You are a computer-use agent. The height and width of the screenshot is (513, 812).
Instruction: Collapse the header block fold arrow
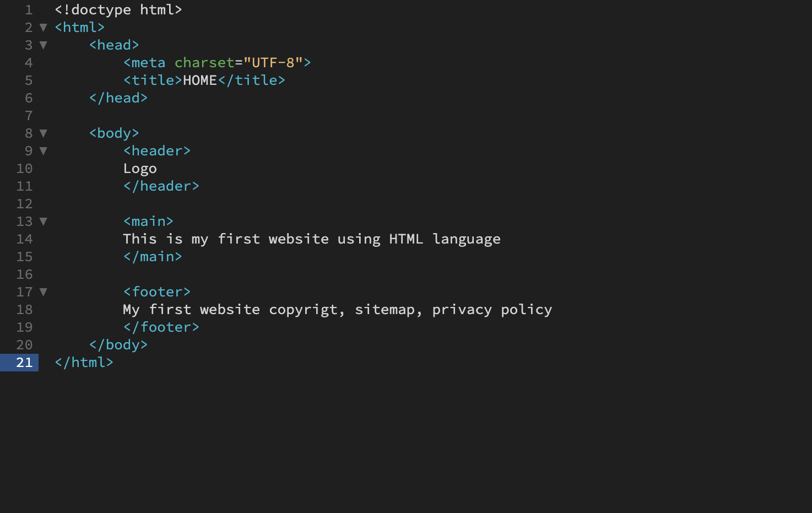pos(44,150)
